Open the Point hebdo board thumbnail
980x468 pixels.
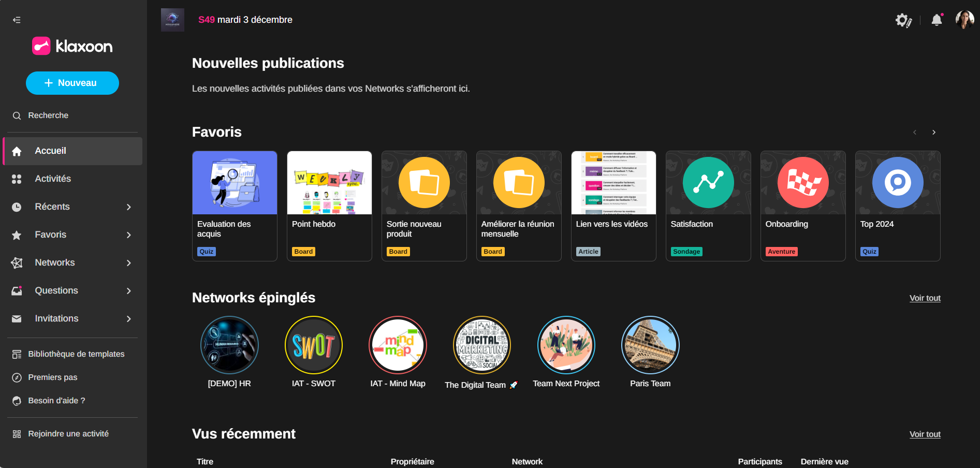coord(329,183)
